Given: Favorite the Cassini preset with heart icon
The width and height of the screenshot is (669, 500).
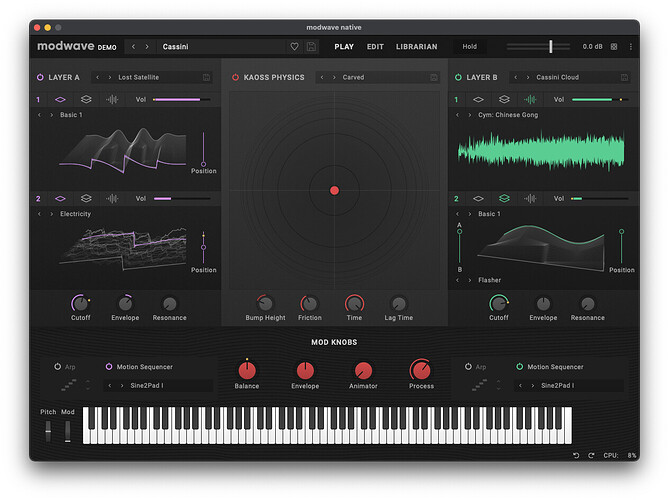Looking at the screenshot, I should 294,47.
